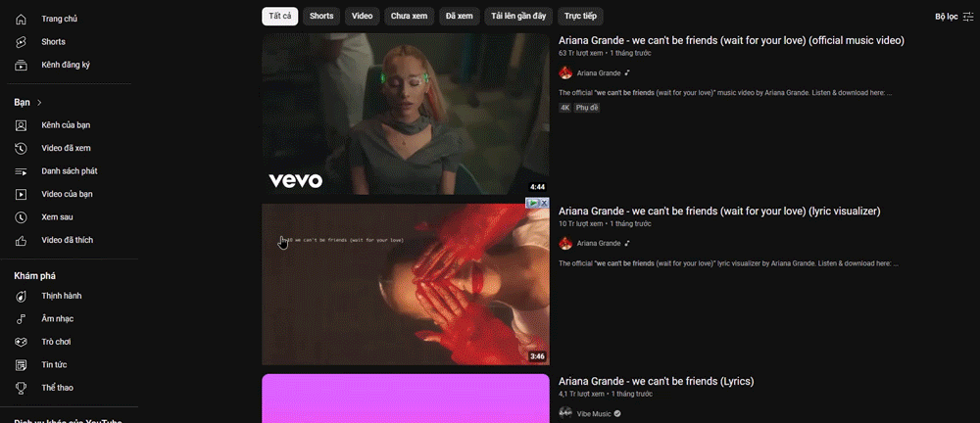Image resolution: width=980 pixels, height=423 pixels.
Task: Select the Tải lên gần đây chip
Action: pyautogui.click(x=518, y=17)
